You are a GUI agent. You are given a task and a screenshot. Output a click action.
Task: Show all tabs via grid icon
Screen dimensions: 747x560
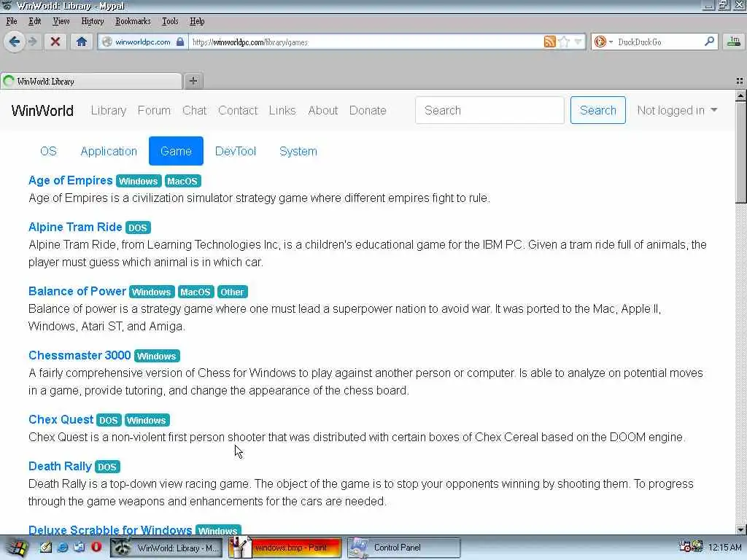click(740, 82)
